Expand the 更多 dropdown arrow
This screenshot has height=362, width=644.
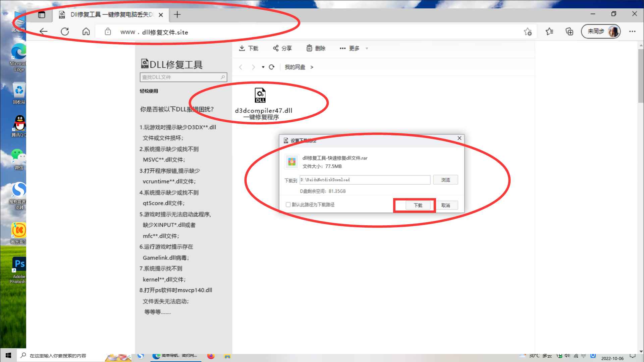pos(367,48)
